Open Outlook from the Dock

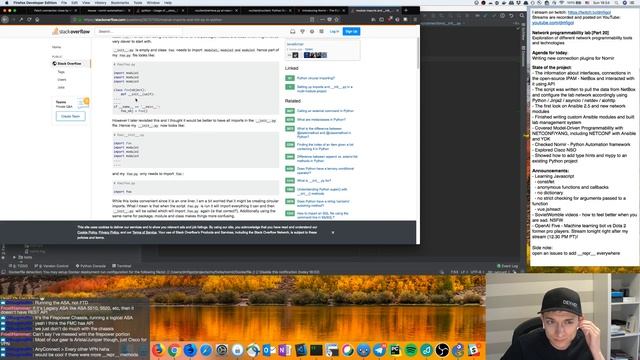tap(269, 350)
